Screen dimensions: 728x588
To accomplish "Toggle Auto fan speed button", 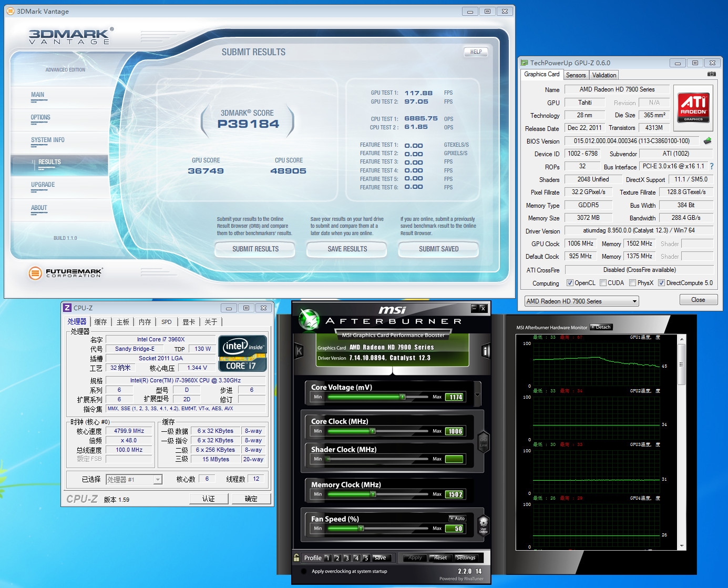I will tap(457, 519).
